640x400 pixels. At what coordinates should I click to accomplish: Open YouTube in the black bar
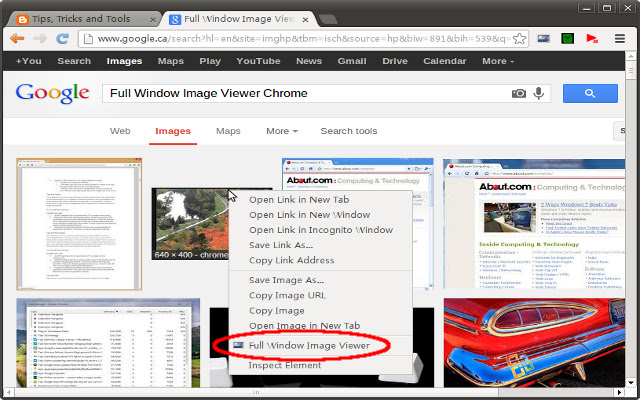pos(258,61)
